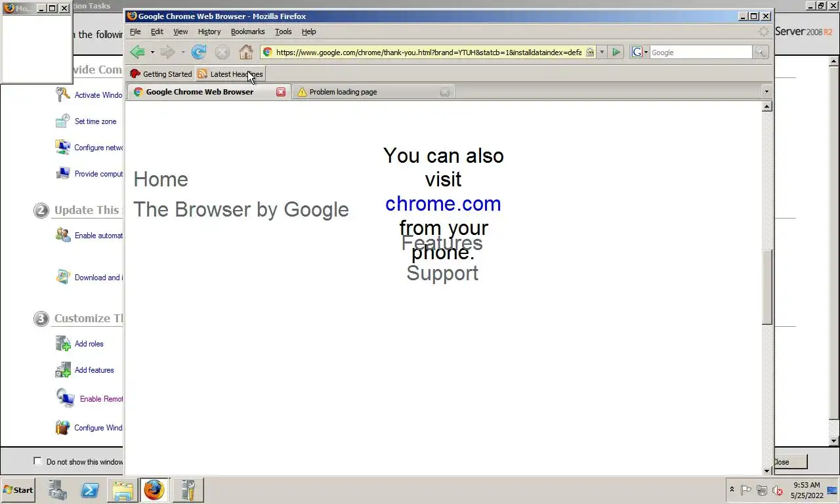Viewport: 840px width, 504px height.
Task: Open the search engine selector dropdown
Action: pyautogui.click(x=646, y=52)
